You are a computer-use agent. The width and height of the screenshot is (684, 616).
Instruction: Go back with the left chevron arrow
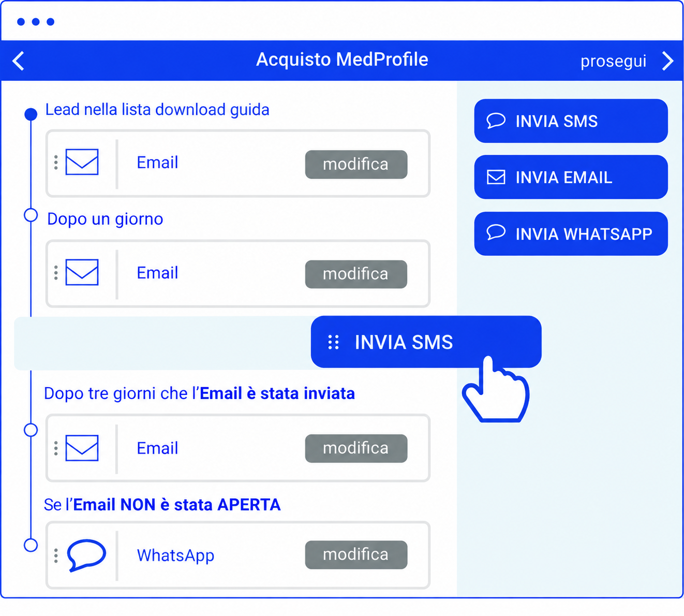pos(19,61)
